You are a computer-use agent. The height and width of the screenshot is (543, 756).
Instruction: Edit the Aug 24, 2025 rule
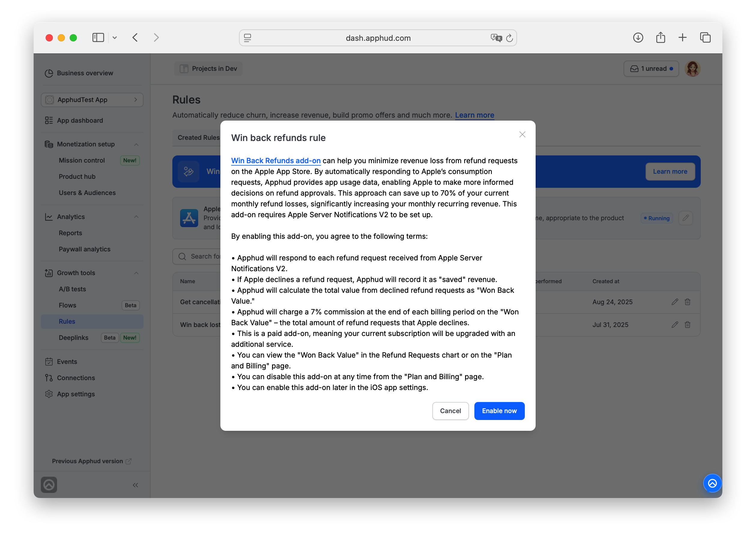pyautogui.click(x=675, y=302)
